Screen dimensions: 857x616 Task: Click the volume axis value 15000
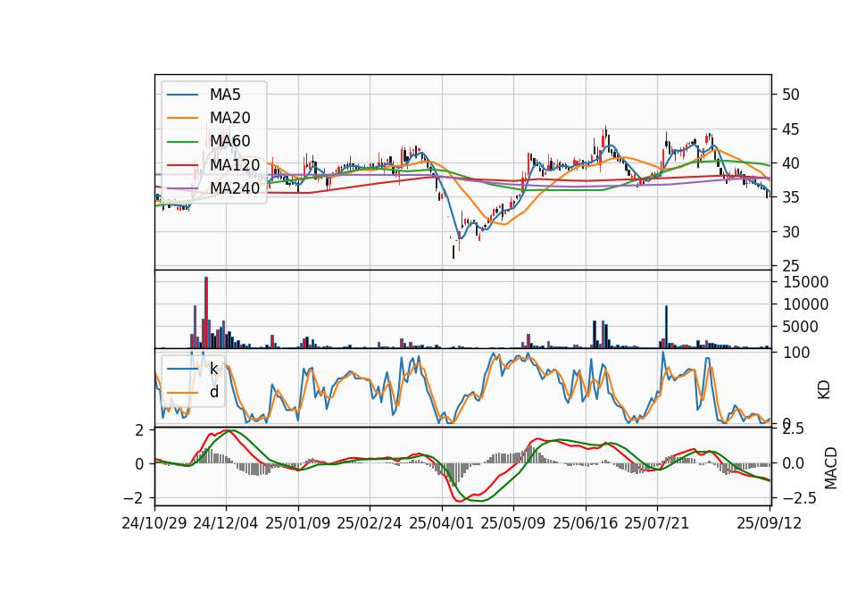pos(805,282)
